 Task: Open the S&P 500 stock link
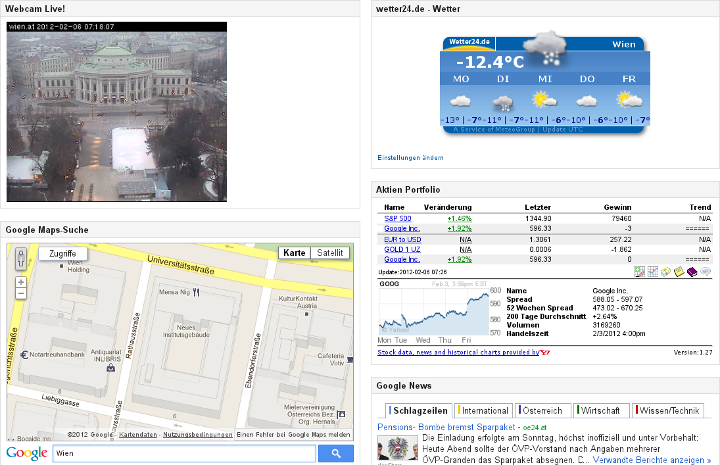coord(398,218)
